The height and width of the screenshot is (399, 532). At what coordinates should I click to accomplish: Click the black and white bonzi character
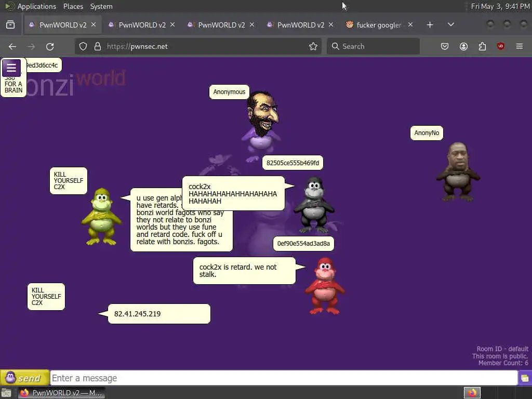(314, 205)
